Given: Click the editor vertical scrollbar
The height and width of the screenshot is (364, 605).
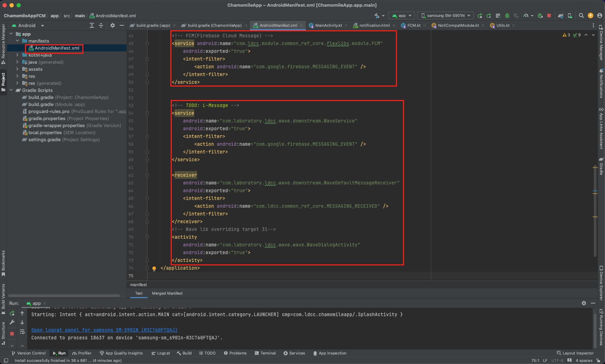Looking at the screenshot, I should [595, 211].
